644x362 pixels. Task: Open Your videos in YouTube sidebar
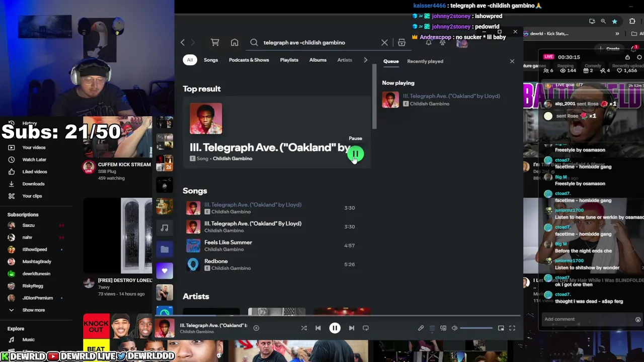[34, 147]
